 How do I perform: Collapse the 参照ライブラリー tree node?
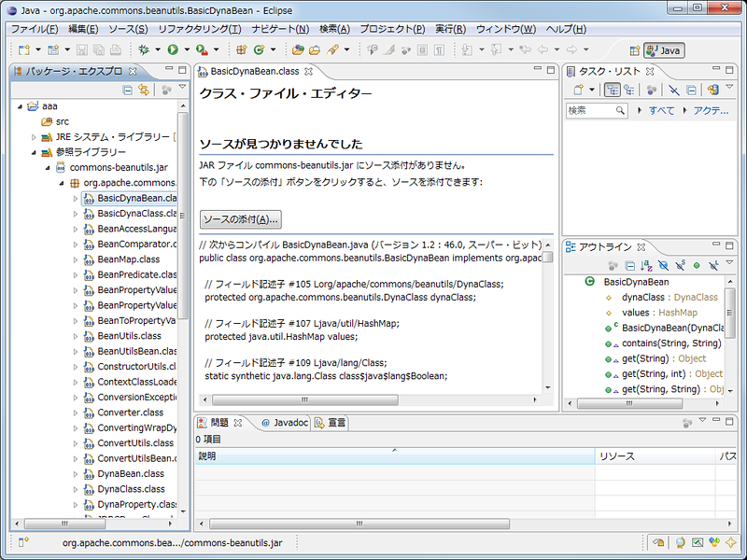(x=34, y=152)
